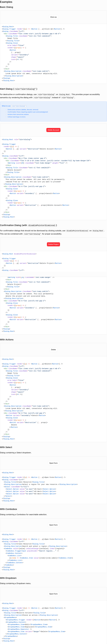The width and height of the screenshot is (107, 644).
Task: Click the Confirmation Dialog section heading
Action: pos(28,225)
